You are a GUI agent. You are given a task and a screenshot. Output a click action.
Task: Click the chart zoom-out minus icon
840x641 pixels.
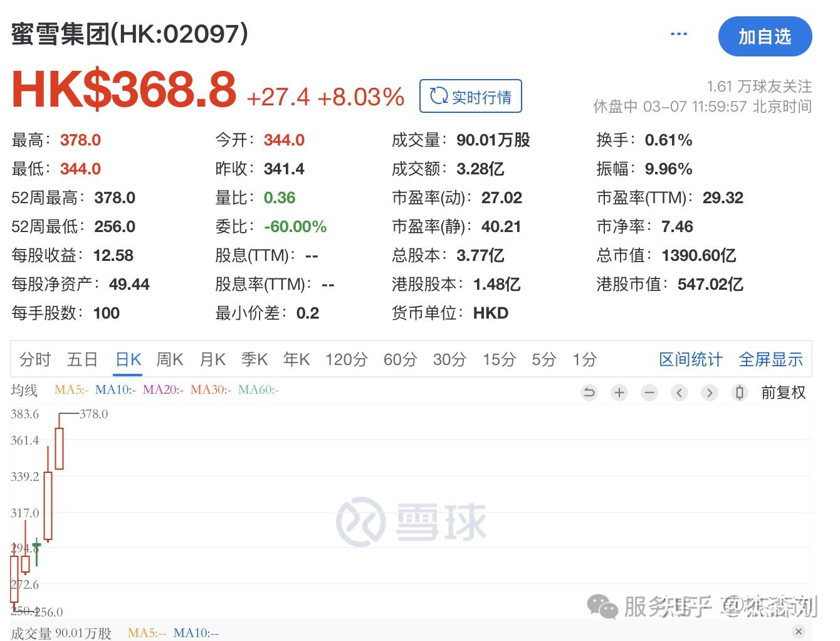(x=649, y=392)
